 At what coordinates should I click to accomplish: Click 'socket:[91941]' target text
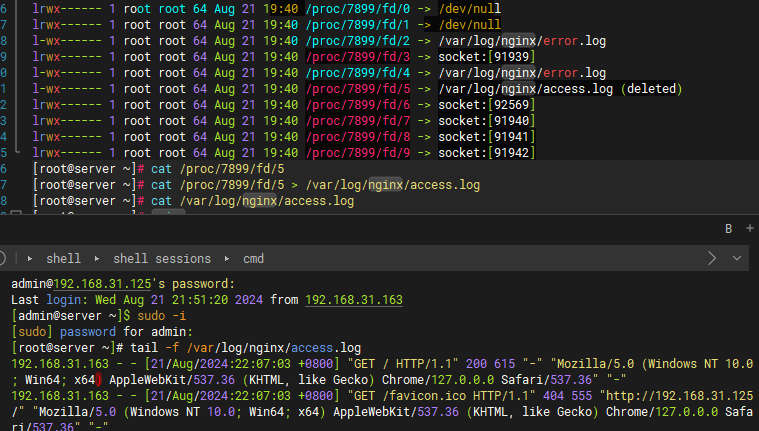pyautogui.click(x=486, y=137)
